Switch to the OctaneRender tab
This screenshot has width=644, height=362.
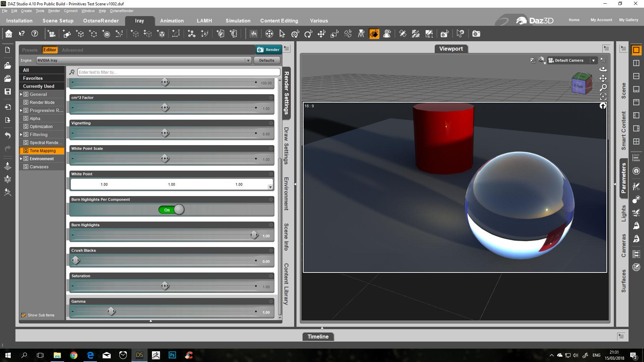[x=101, y=21]
